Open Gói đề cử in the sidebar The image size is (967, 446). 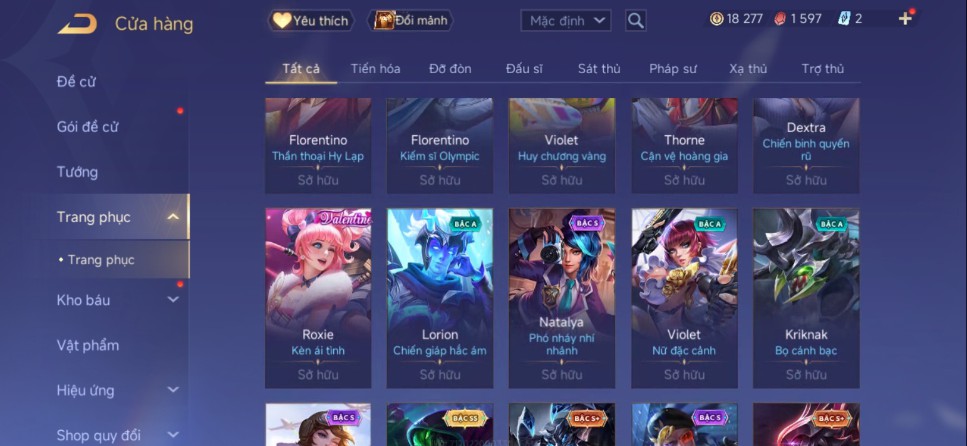coord(88,126)
